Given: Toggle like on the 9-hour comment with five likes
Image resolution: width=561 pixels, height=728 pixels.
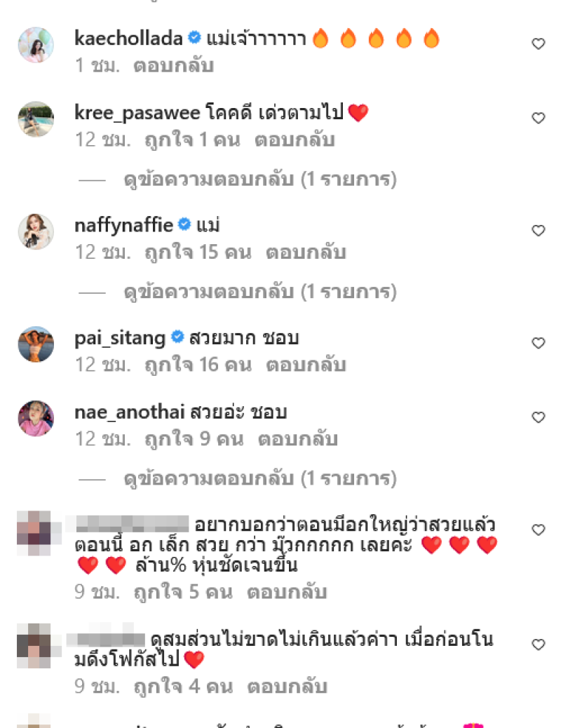Looking at the screenshot, I should (x=538, y=530).
